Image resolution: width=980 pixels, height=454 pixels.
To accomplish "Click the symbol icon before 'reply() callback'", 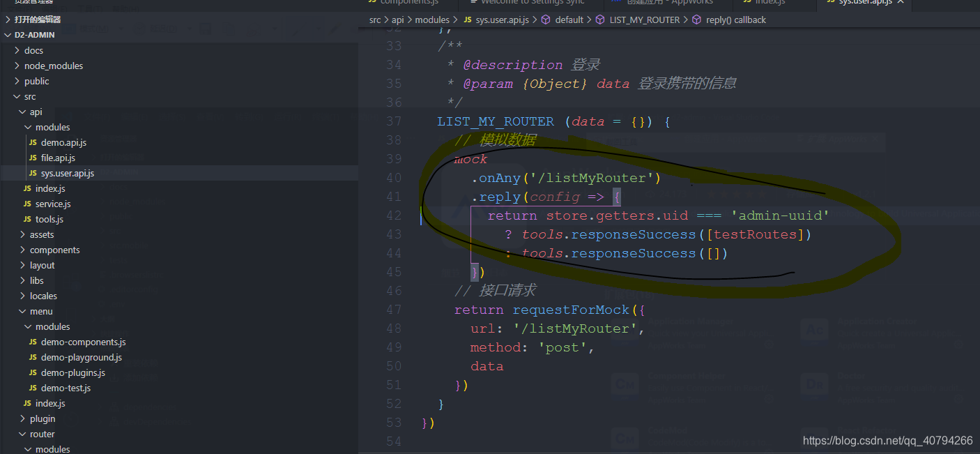I will click(x=696, y=20).
